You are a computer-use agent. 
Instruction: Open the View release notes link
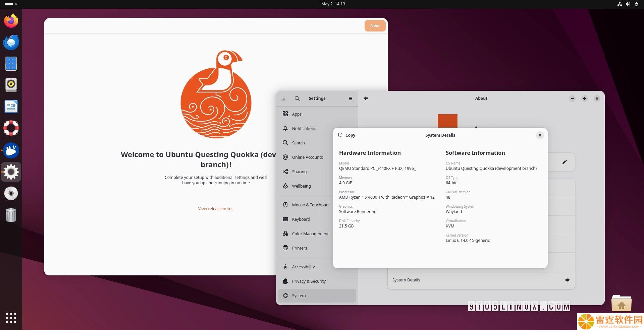(216, 208)
